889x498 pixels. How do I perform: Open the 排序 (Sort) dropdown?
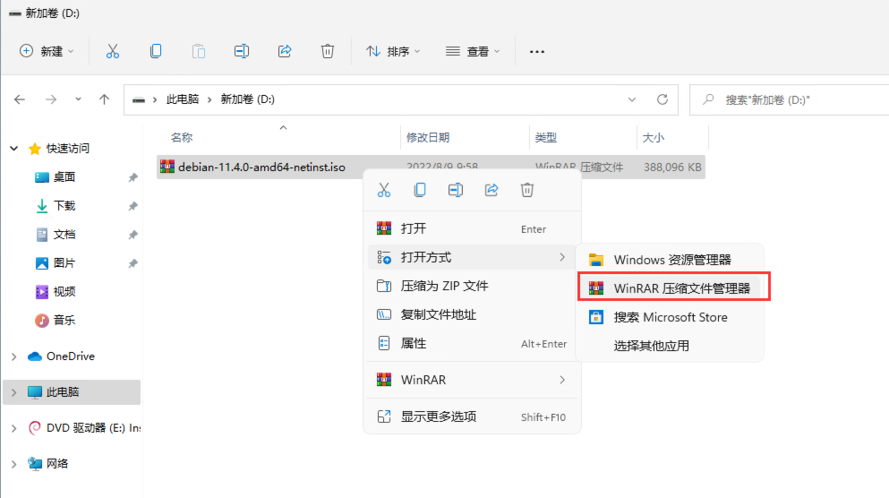(393, 52)
